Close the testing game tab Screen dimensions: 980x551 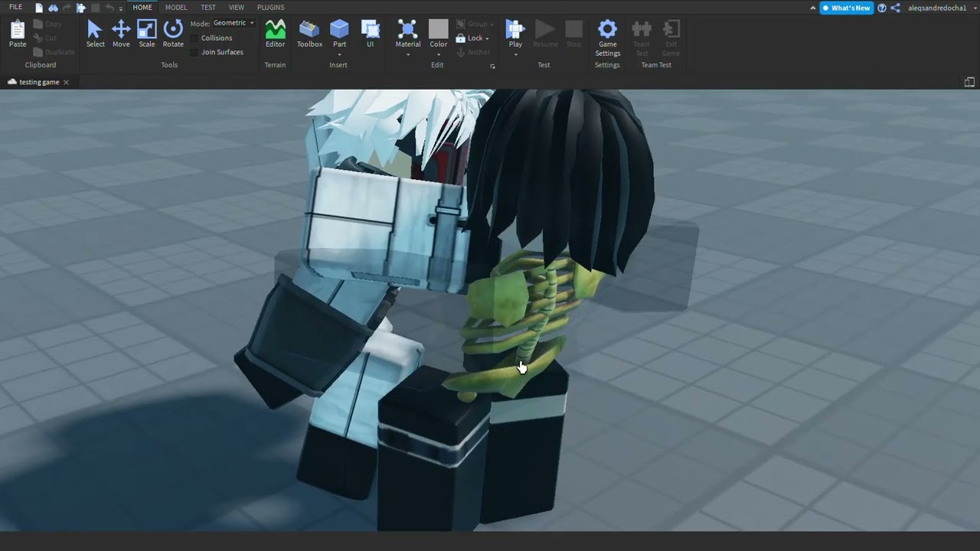coord(66,82)
